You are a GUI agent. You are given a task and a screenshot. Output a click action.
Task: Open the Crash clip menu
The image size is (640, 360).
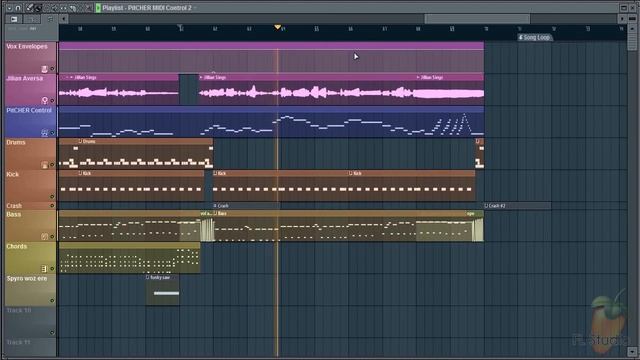click(x=215, y=206)
